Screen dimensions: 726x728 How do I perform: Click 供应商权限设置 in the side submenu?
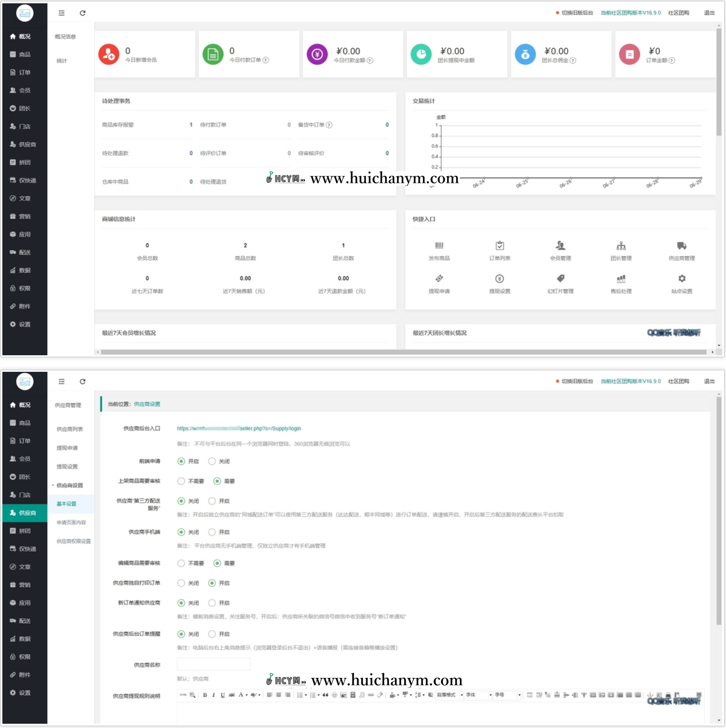click(x=73, y=541)
